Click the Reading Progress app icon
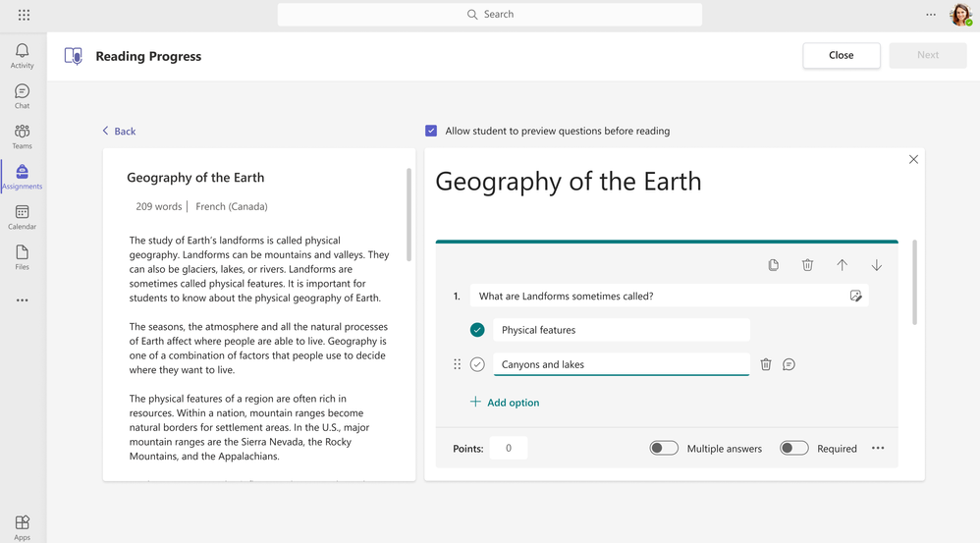 click(x=73, y=56)
